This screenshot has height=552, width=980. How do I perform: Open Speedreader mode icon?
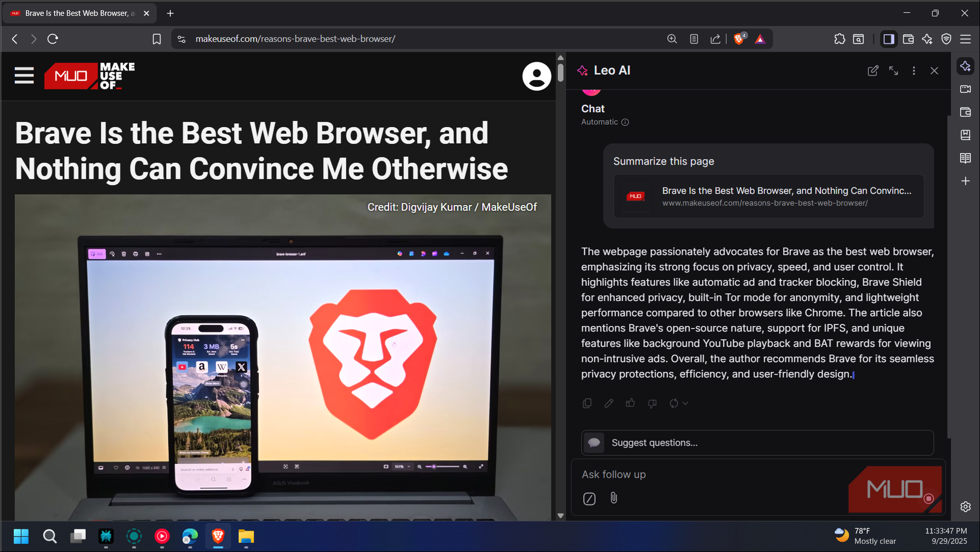694,39
